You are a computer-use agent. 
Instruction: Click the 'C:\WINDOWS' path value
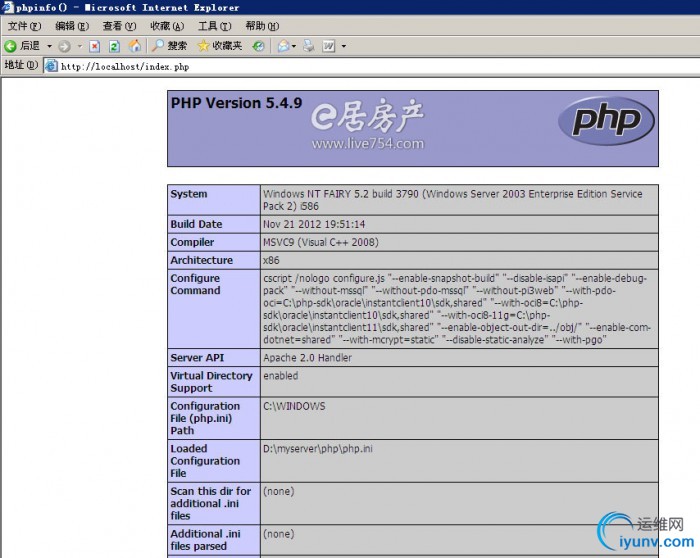pyautogui.click(x=294, y=406)
